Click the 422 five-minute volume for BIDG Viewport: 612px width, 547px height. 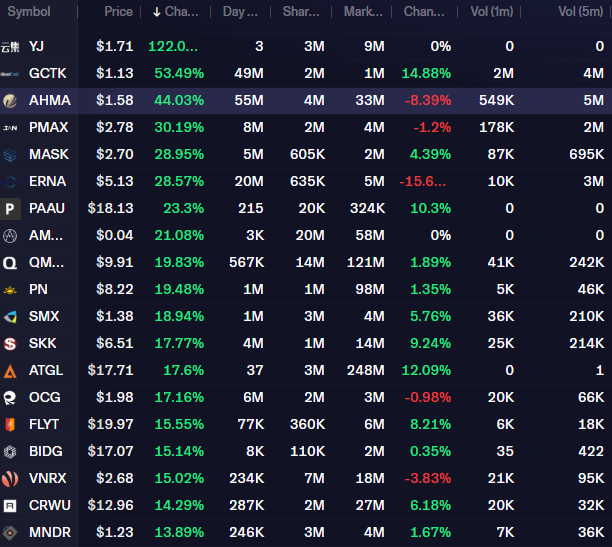click(x=591, y=451)
